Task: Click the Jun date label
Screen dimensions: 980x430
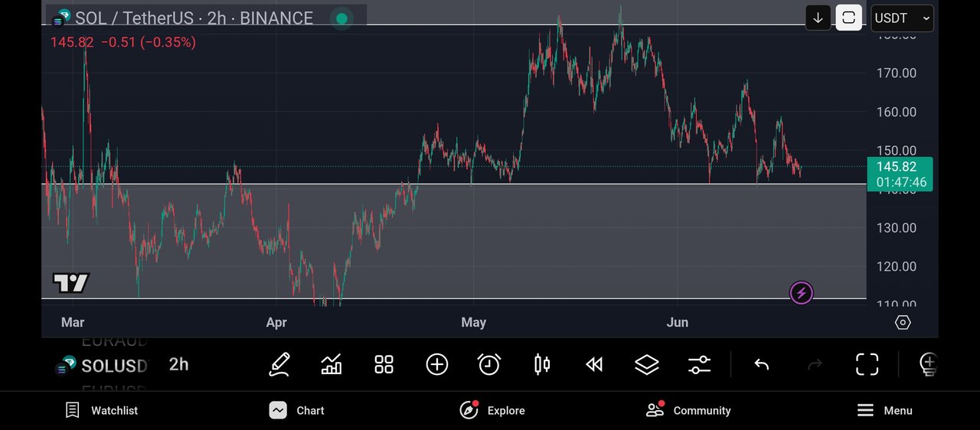Action: 678,322
